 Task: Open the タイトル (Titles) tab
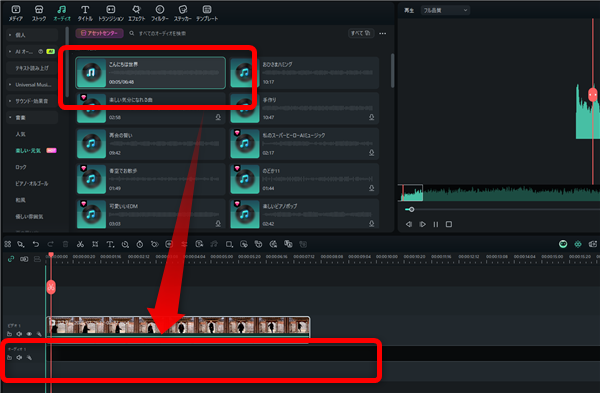point(85,13)
